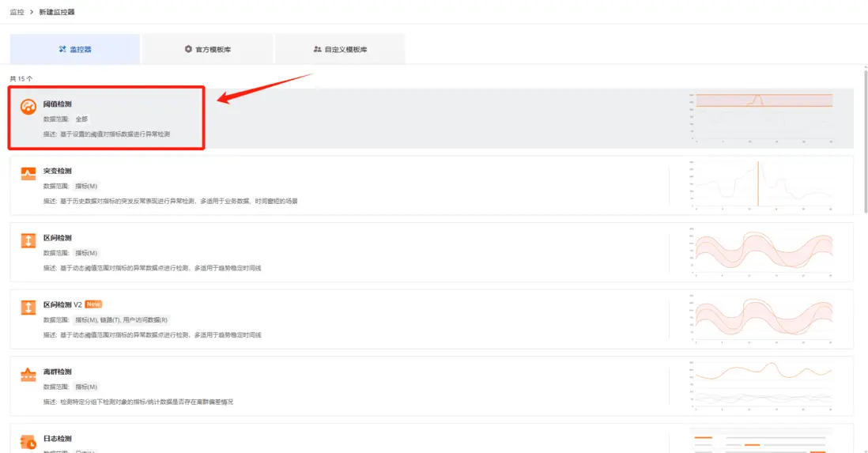Click 阈值检测 preview chart thumbnail
The height and width of the screenshot is (453, 868).
[761, 118]
